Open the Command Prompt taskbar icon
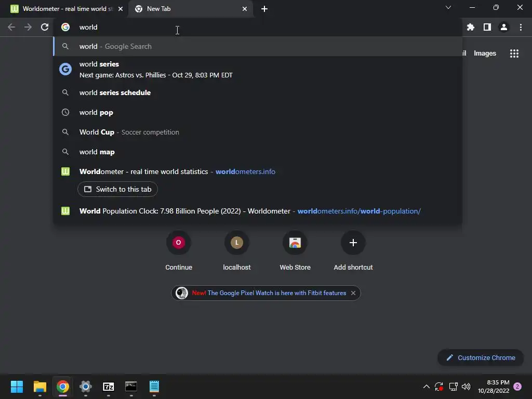Viewport: 532px width, 399px height. 131,387
